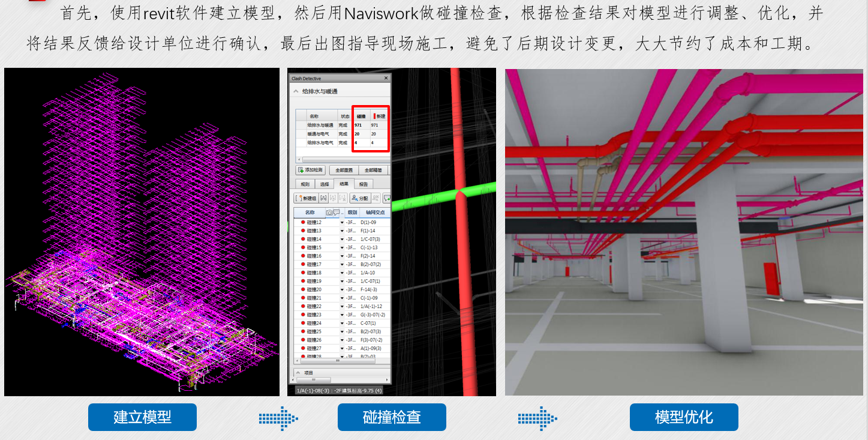Click grid intersection 1/A(-1)-12
This screenshot has width=868, height=440.
371,306
